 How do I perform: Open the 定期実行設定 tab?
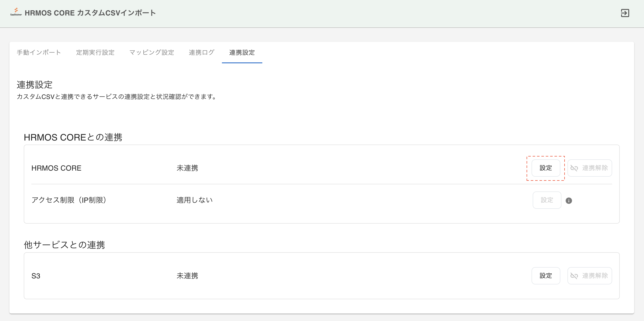pos(95,52)
